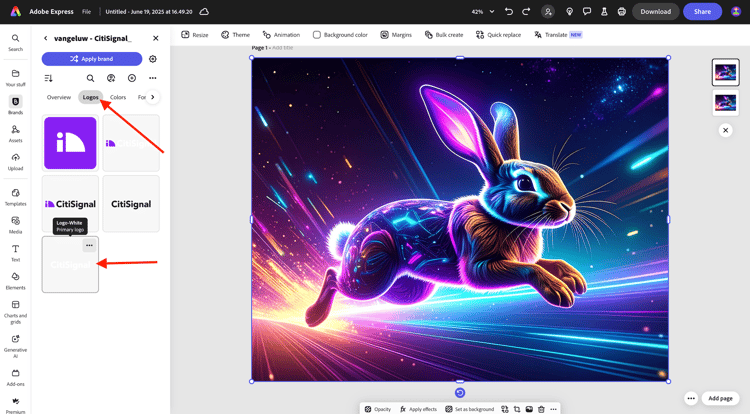Select the second page thumbnail
Screen dimensions: 750x414
click(x=725, y=103)
